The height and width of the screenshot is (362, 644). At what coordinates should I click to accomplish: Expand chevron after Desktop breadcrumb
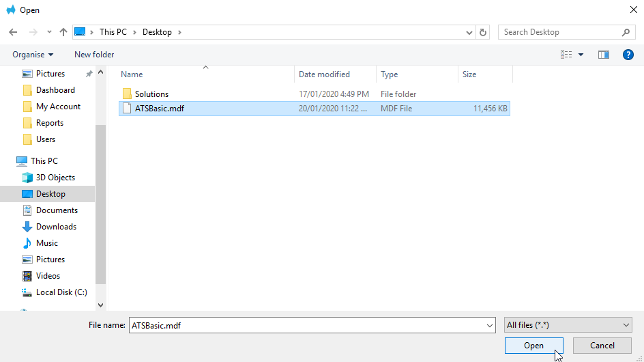(x=179, y=32)
